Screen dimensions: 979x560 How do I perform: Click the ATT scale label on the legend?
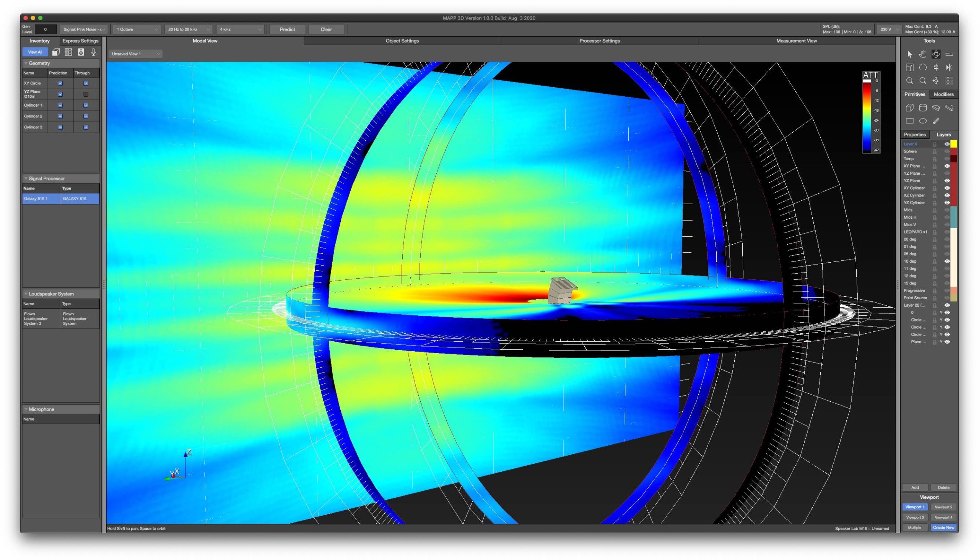pyautogui.click(x=870, y=75)
